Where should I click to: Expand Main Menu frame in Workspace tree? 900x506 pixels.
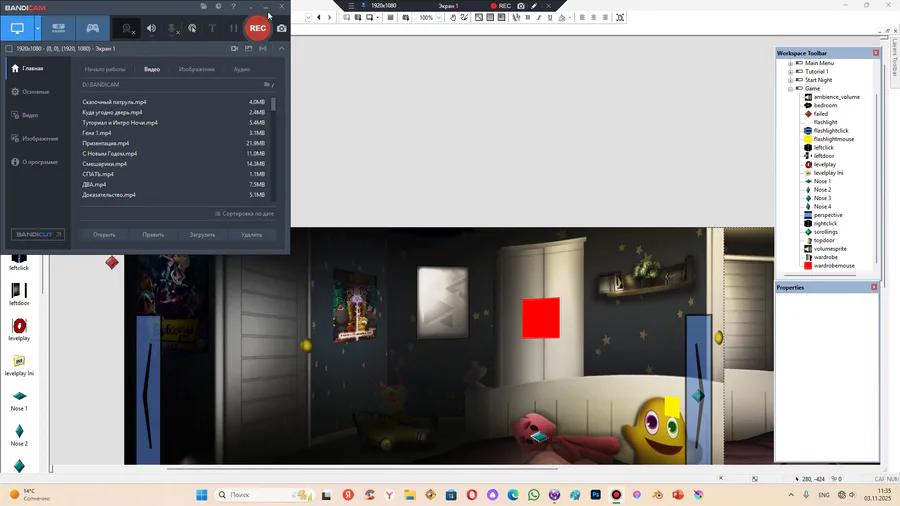(x=790, y=63)
